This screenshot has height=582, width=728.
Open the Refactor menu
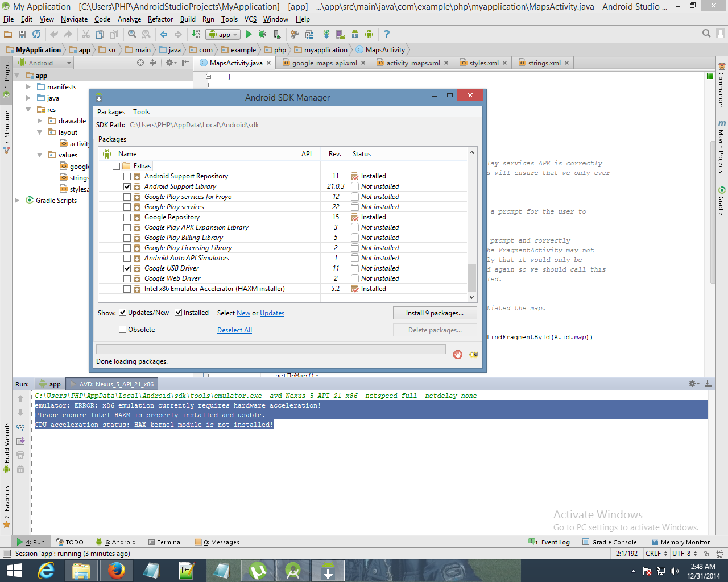(x=160, y=19)
